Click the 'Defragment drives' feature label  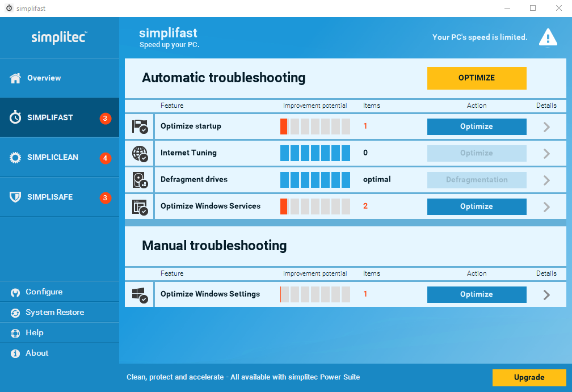coord(194,179)
